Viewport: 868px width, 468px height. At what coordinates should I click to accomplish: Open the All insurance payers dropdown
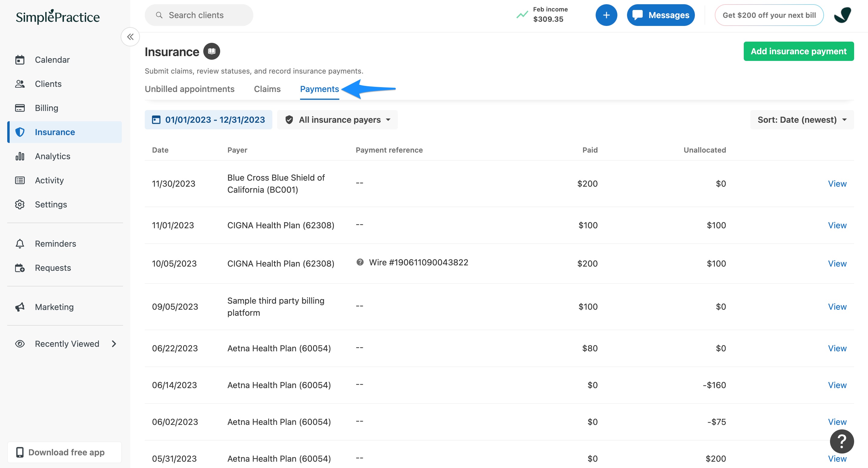point(337,120)
